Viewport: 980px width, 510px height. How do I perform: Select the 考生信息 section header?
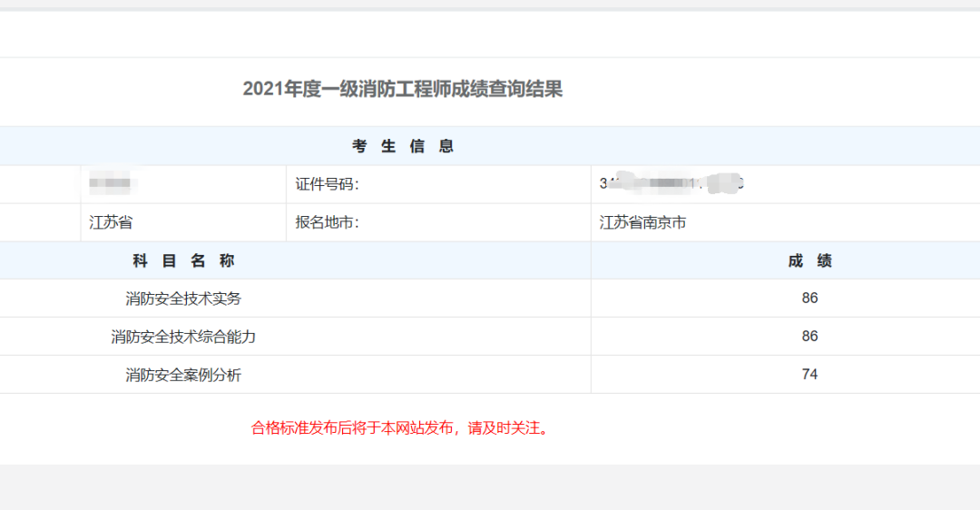403,146
